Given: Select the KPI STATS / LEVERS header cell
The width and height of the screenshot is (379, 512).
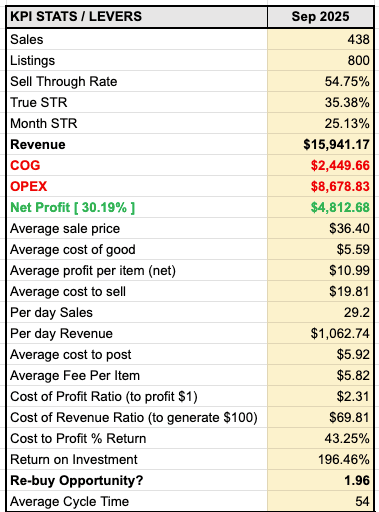Looking at the screenshot, I should 137,16.
